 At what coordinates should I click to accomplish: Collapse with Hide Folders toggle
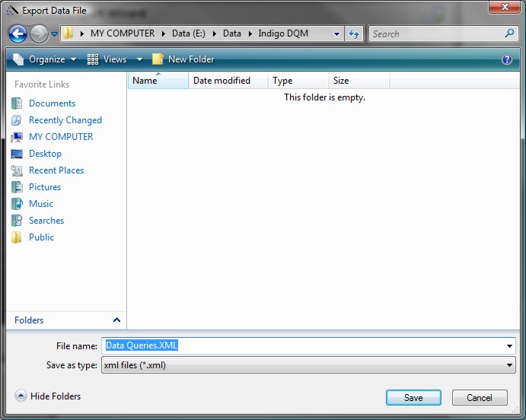point(48,396)
